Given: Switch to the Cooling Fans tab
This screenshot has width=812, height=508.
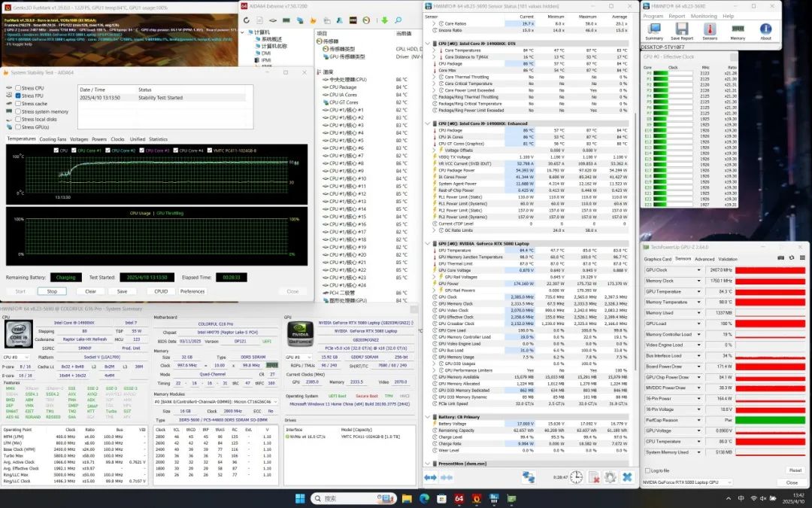Looking at the screenshot, I should (53, 139).
